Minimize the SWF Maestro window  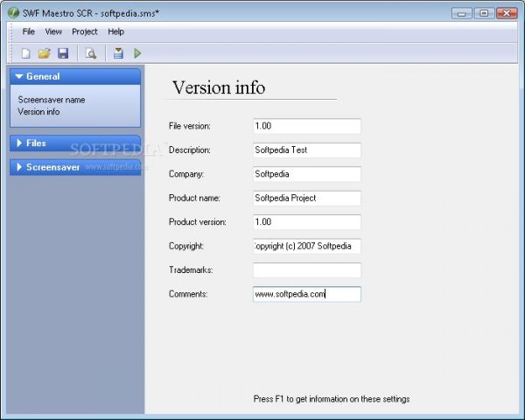(x=461, y=13)
